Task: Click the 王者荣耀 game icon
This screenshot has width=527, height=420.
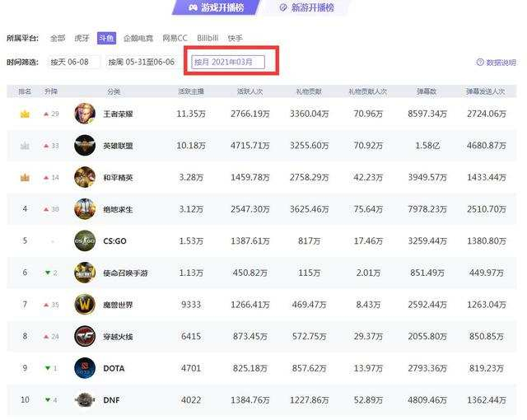Action: pos(85,114)
